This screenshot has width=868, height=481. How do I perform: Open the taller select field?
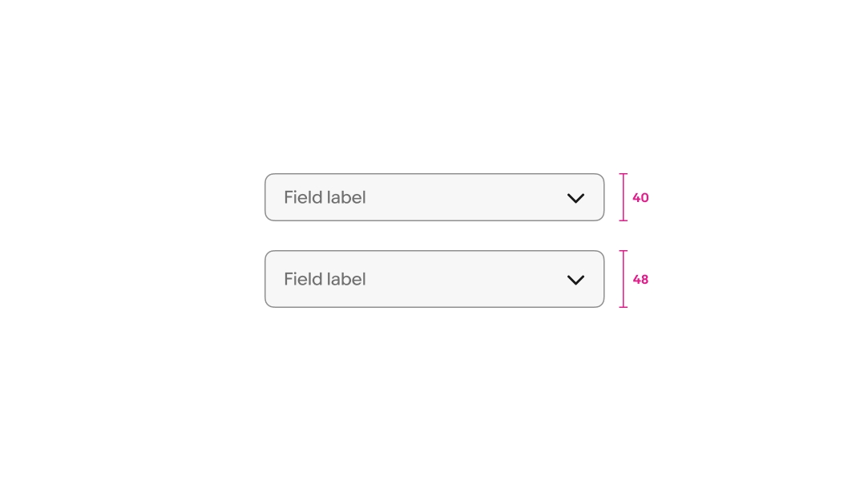click(x=434, y=279)
